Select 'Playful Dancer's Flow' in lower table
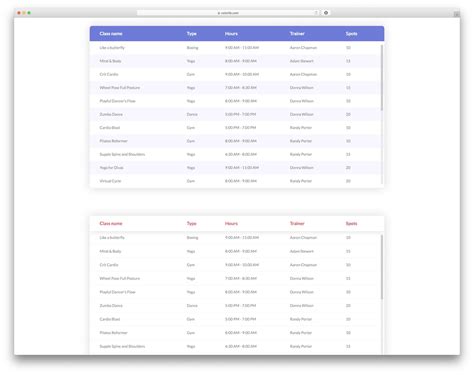 point(117,292)
